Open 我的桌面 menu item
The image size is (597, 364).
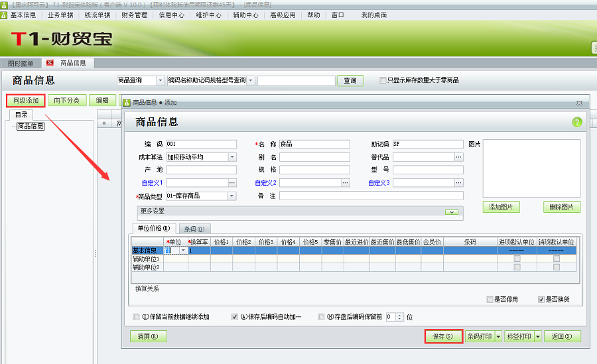tap(374, 15)
